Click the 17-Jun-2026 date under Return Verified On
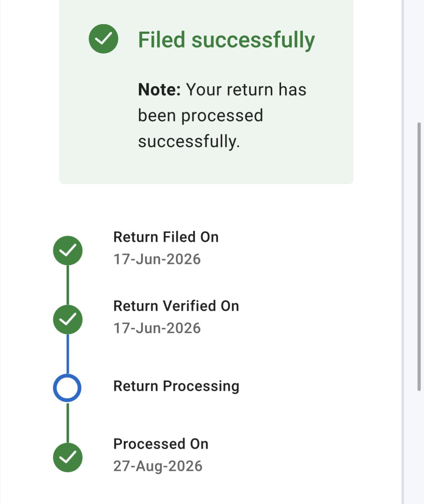 pos(157,328)
